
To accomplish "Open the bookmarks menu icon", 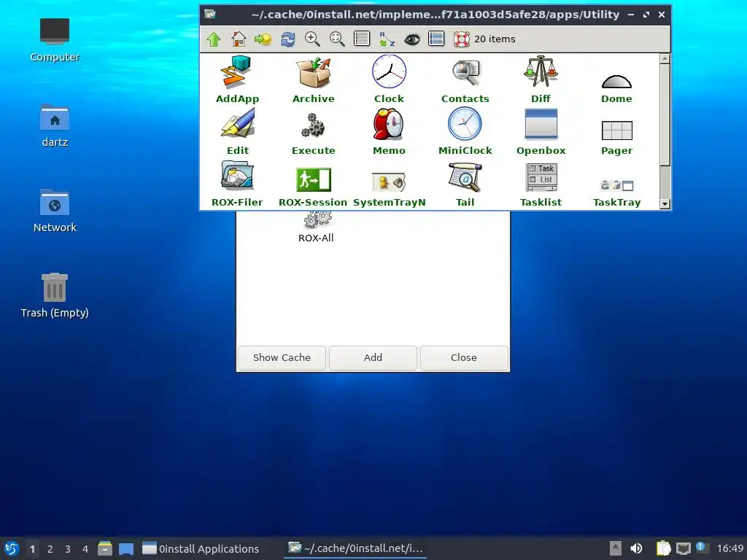I will [263, 39].
